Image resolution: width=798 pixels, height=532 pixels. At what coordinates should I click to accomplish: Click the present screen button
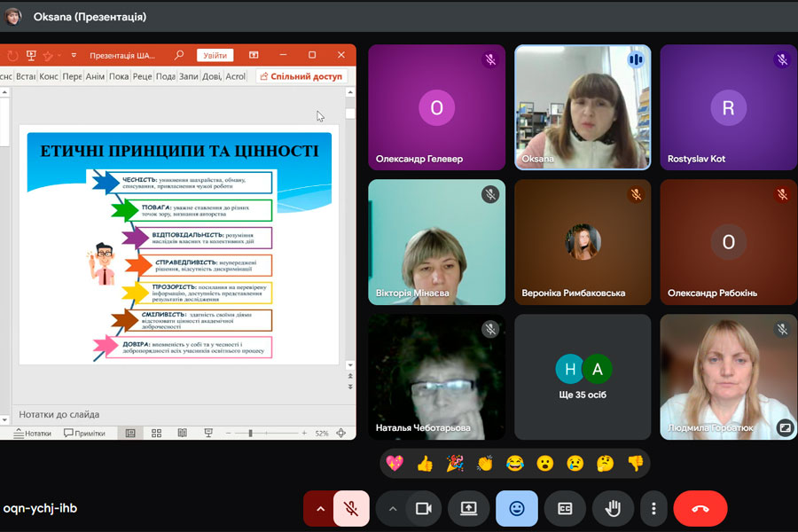[x=468, y=508]
